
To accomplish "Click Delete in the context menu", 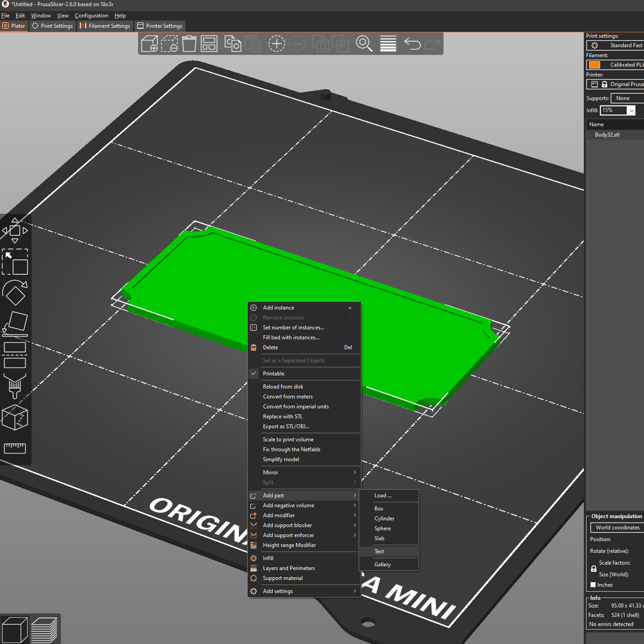I will (304, 347).
